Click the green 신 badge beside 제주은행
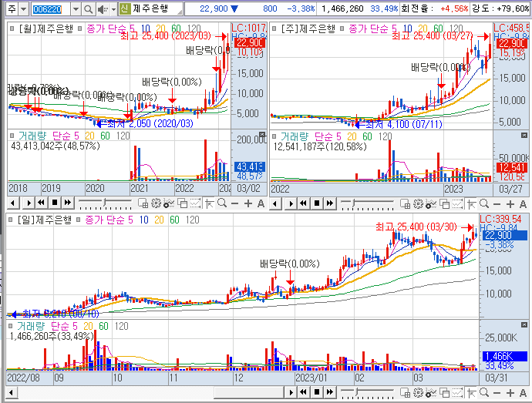Image resolution: width=532 pixels, height=403 pixels. click(124, 8)
